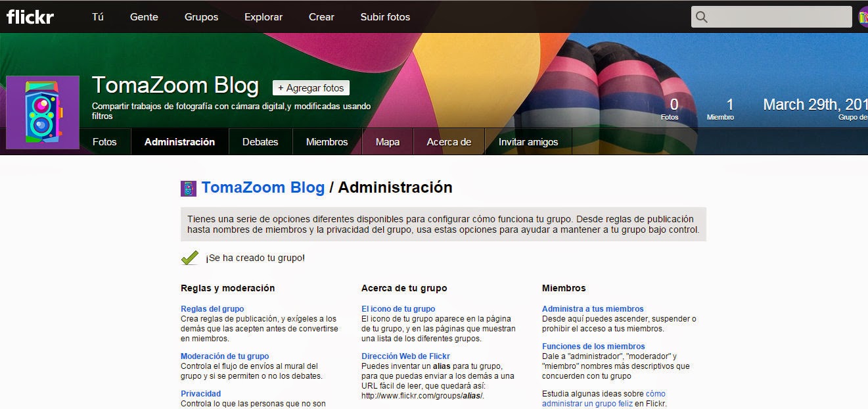Click '¡Se ha creado tu grupo!' message
Image resolution: width=868 pixels, height=409 pixels.
[x=255, y=258]
